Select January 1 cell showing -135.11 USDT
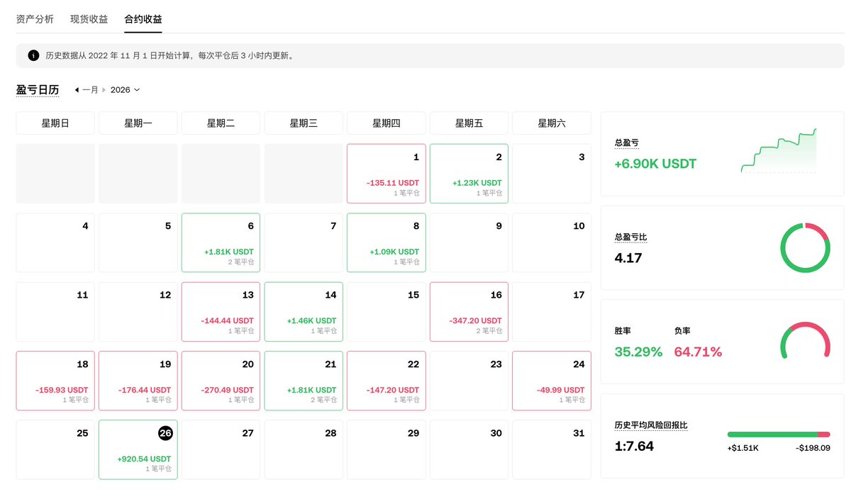 386,173
